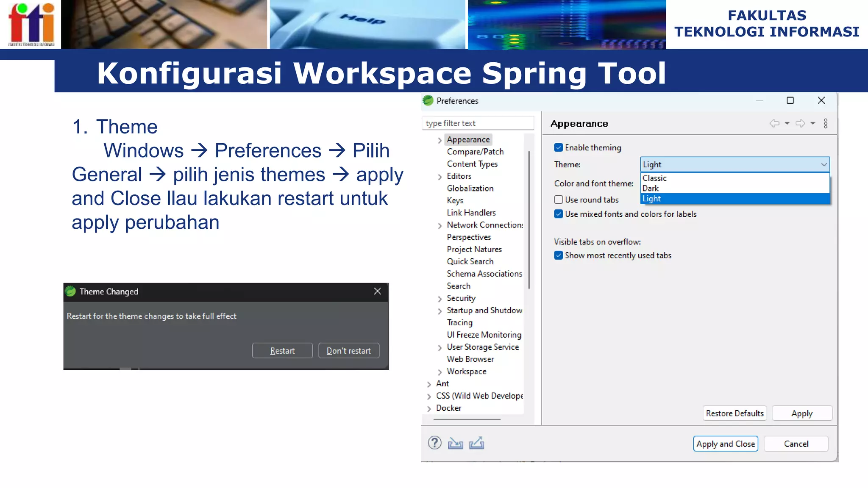Uncheck Show most recently used tabs
The width and height of the screenshot is (868, 488).
click(x=559, y=255)
